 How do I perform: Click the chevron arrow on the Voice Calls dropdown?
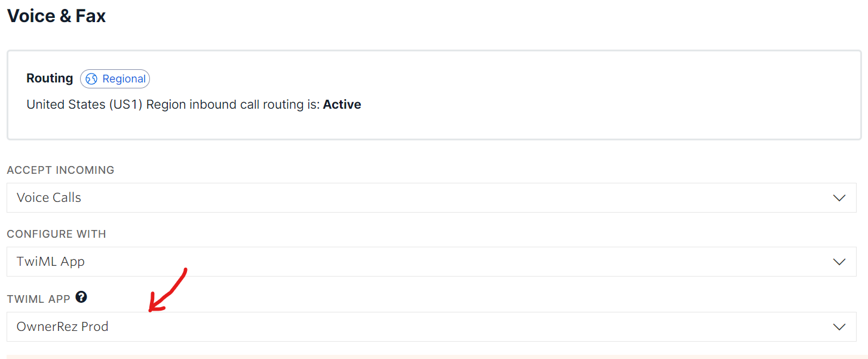(x=839, y=198)
